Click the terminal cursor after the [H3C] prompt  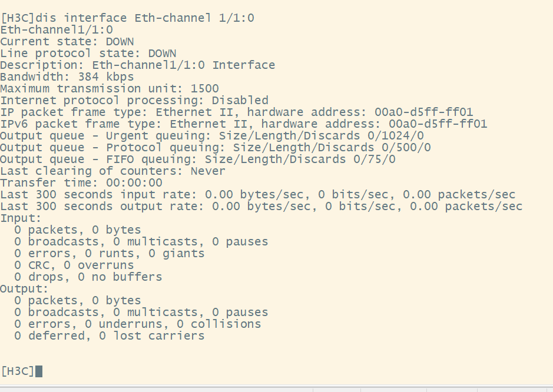(x=39, y=371)
